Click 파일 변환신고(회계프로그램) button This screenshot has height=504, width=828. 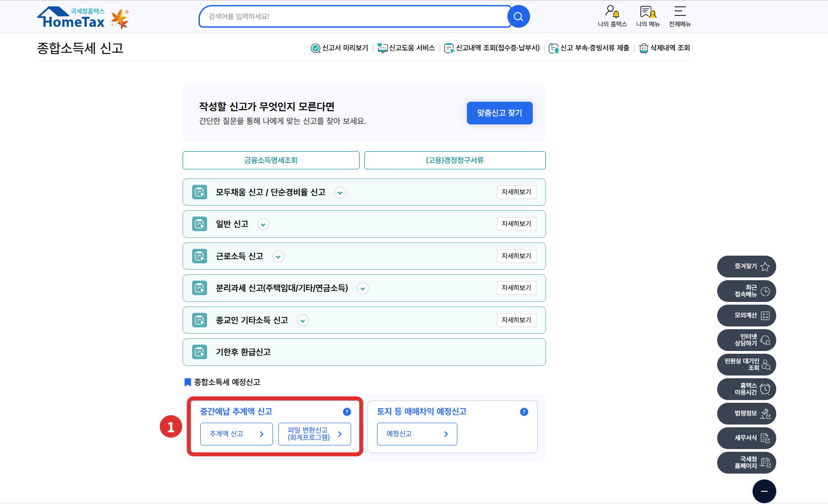coord(315,434)
